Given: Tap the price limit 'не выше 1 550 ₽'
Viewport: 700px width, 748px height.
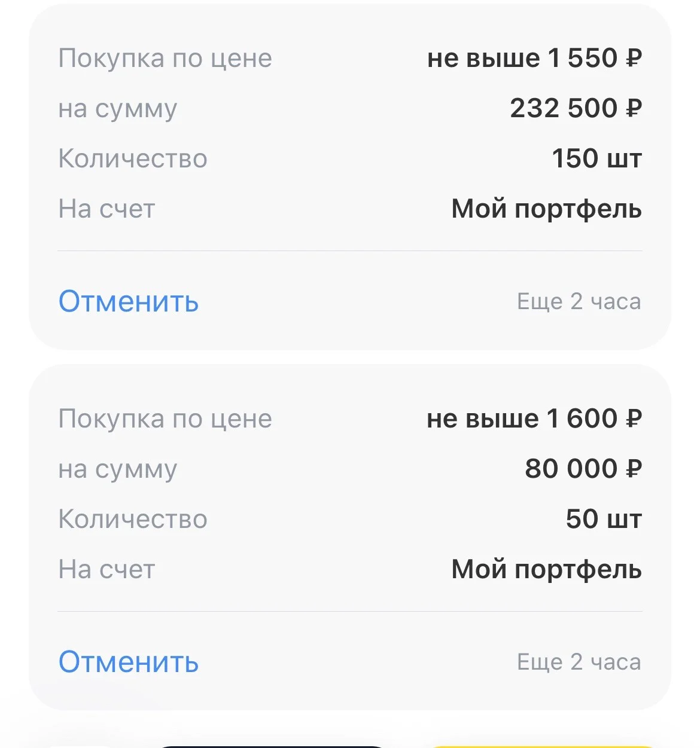Looking at the screenshot, I should [534, 58].
